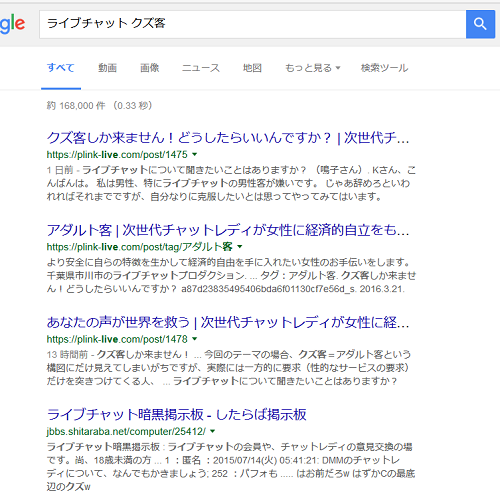This screenshot has height=494, width=500.
Task: Open result あなたの声が世界を救う
Action: click(x=228, y=322)
